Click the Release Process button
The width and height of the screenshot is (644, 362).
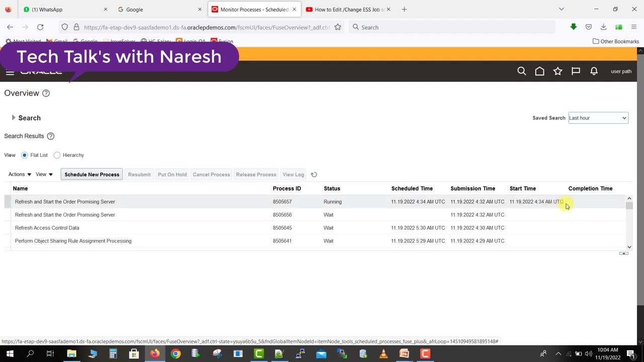tap(256, 174)
